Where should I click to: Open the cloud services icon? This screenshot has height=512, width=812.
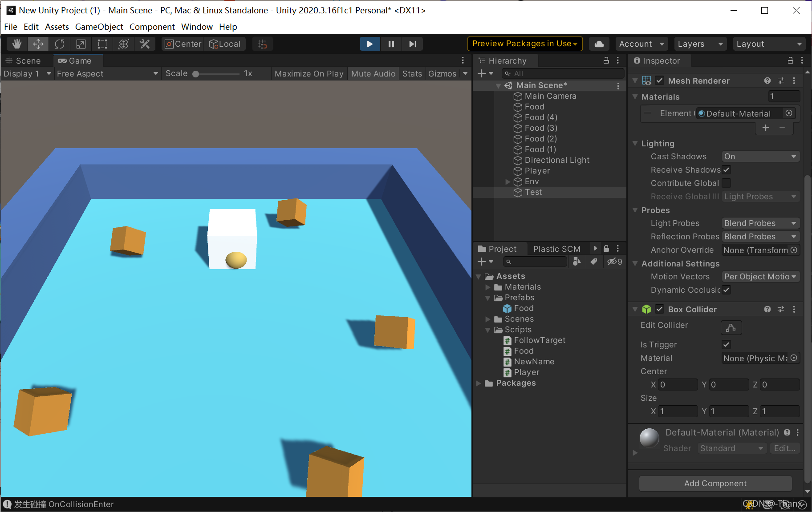click(x=599, y=44)
